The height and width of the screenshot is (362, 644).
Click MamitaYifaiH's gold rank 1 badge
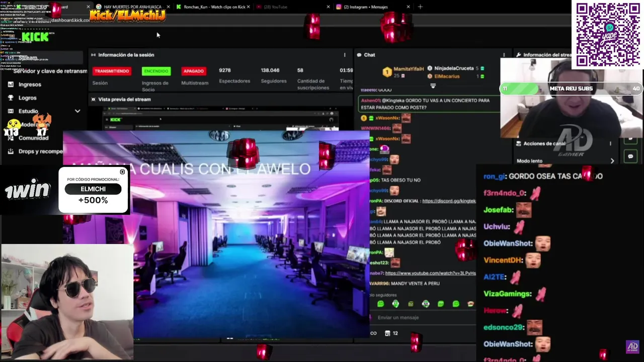coord(387,72)
